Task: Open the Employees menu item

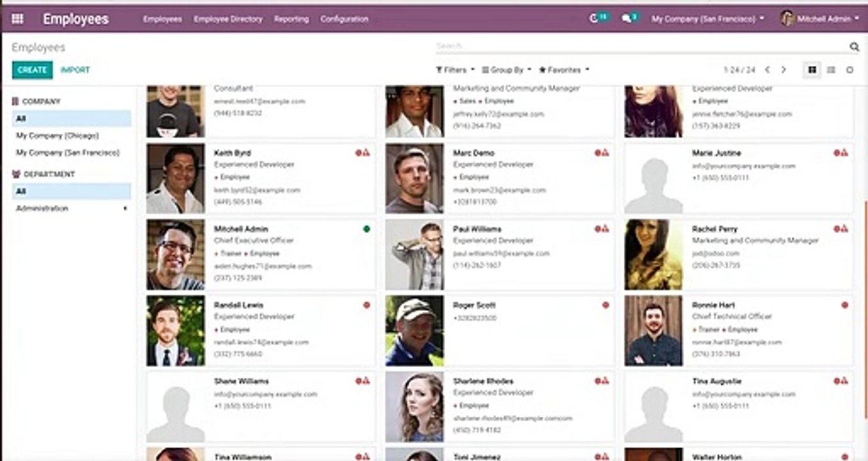Action: 162,19
